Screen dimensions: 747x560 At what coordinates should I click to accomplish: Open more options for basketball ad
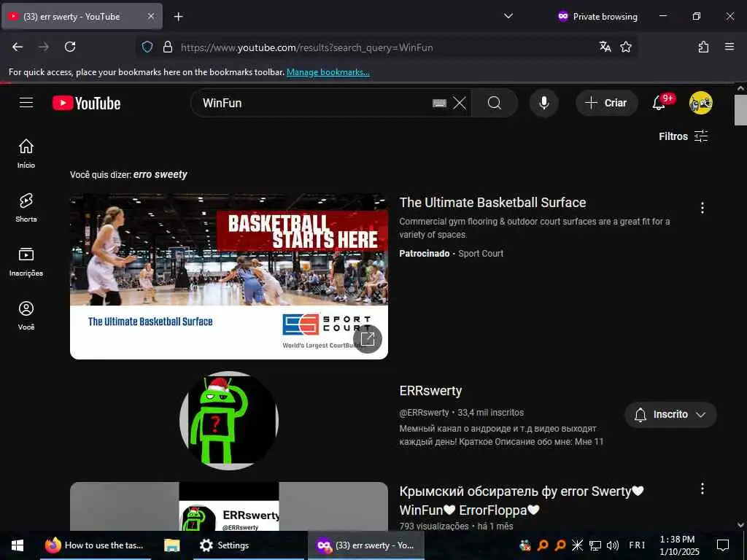click(x=703, y=208)
